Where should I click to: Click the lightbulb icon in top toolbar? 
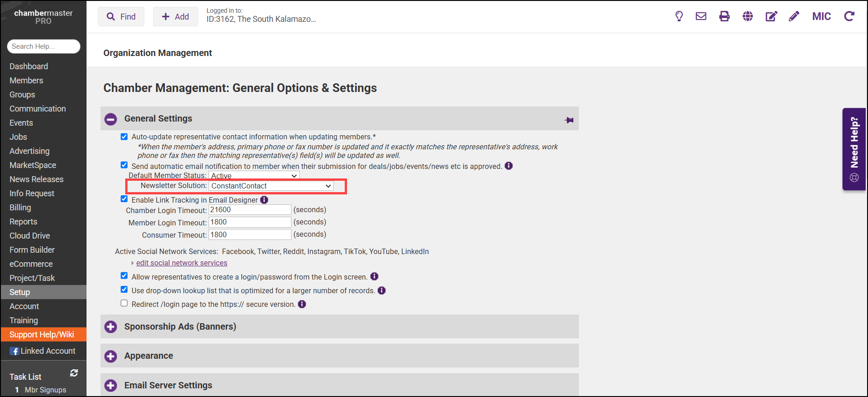pyautogui.click(x=679, y=16)
